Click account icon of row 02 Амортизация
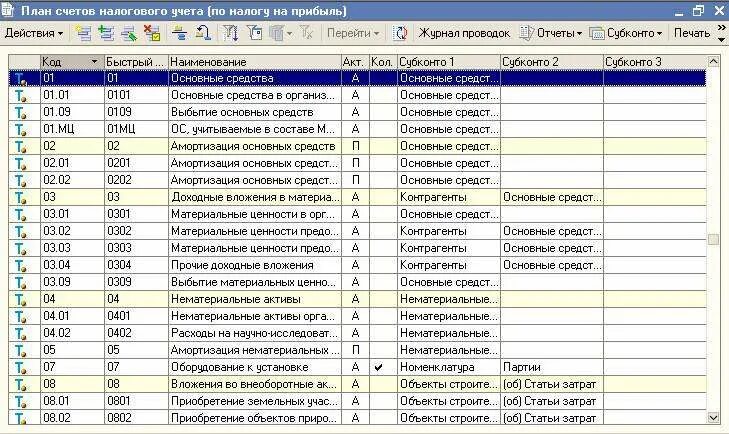Viewport: 729px width, 434px height. pos(20,147)
